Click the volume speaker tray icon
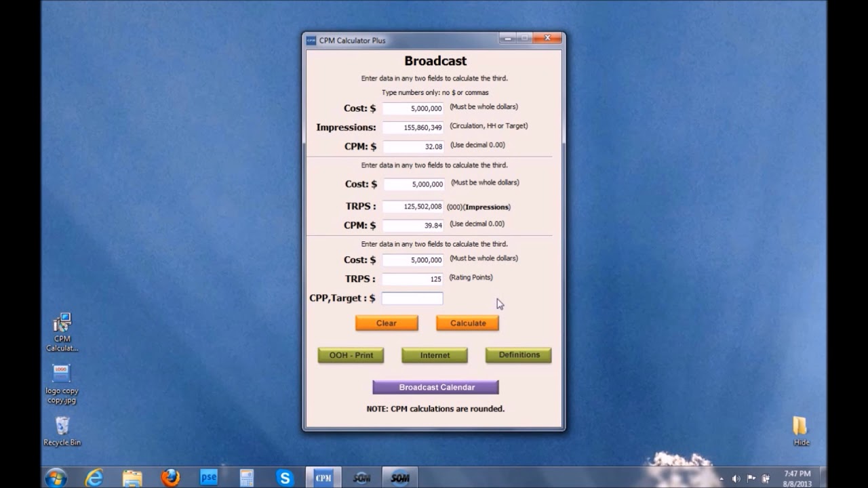The height and width of the screenshot is (488, 868). pos(736,479)
